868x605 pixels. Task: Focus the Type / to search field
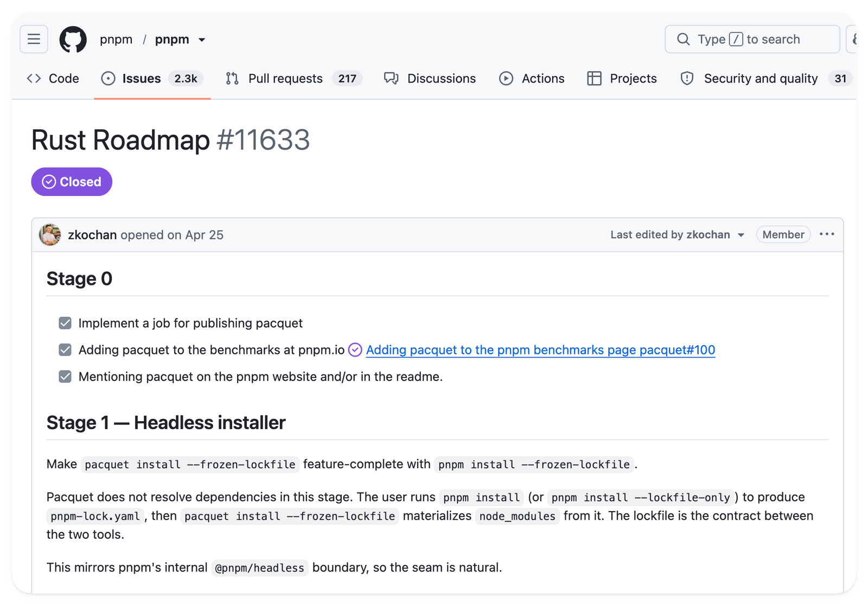(752, 39)
